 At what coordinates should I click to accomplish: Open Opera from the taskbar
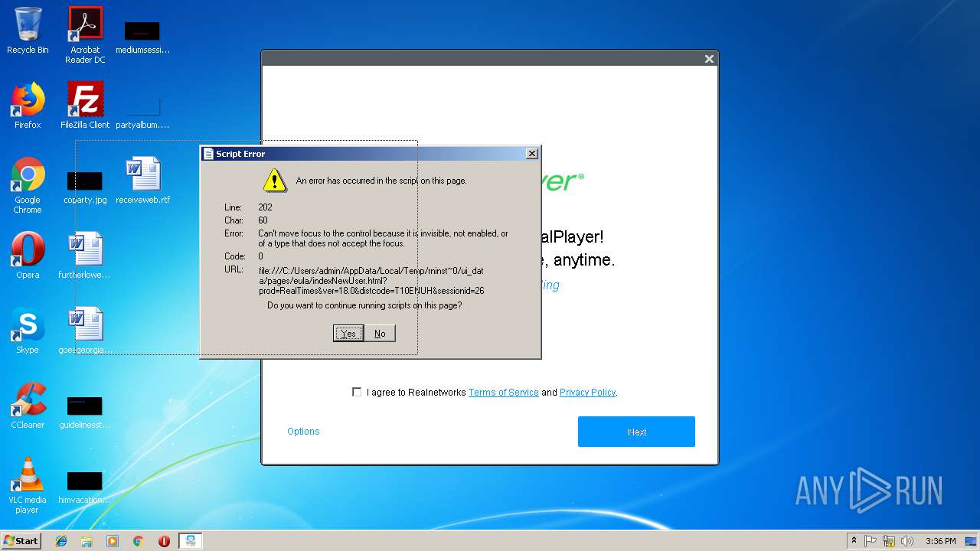point(164,541)
